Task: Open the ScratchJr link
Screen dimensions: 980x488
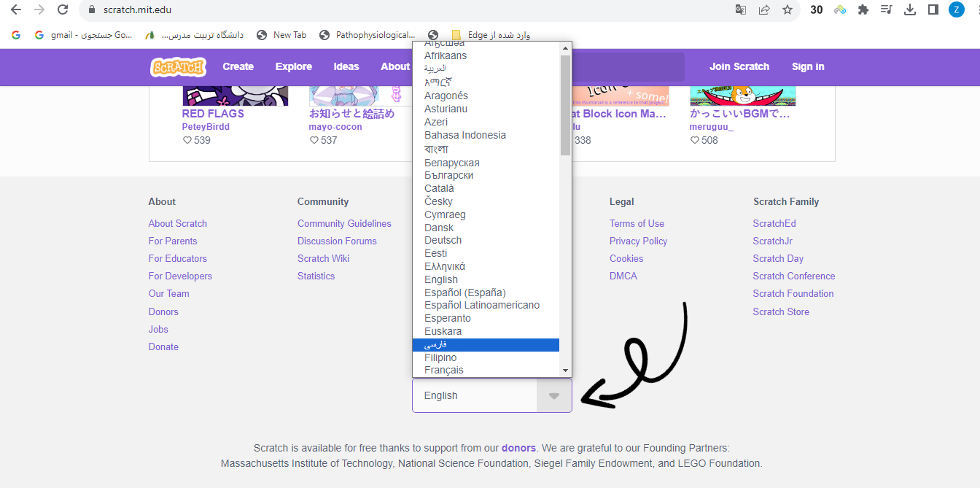Action: point(773,241)
